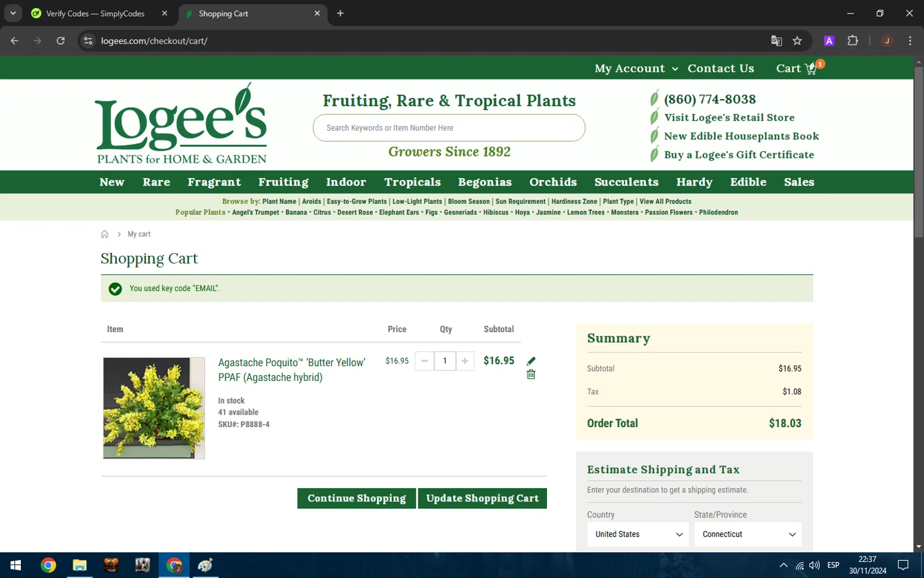Open the Fruiting menu item
The width and height of the screenshot is (924, 578).
(283, 182)
